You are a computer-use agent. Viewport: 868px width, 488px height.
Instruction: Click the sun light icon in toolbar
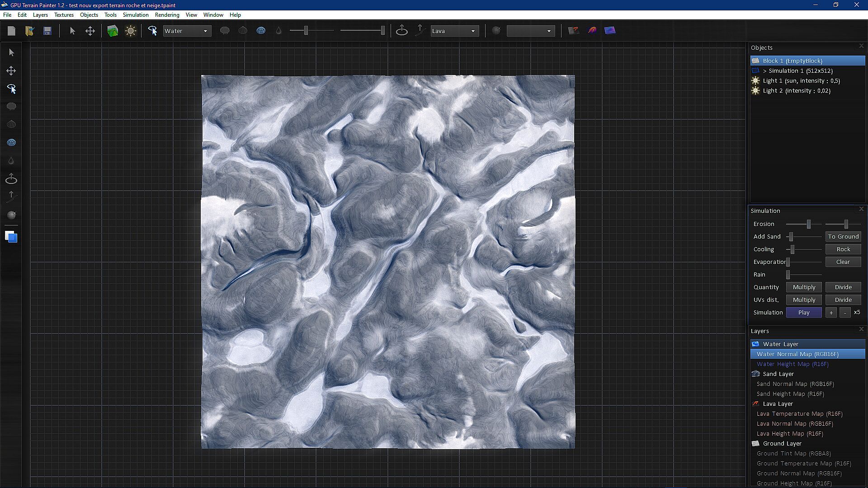131,31
